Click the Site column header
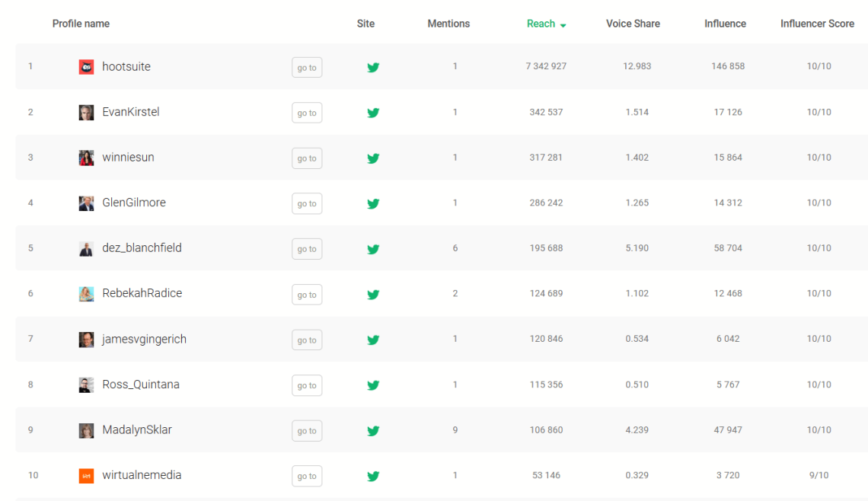Viewport: 868px width, 501px height. point(365,24)
